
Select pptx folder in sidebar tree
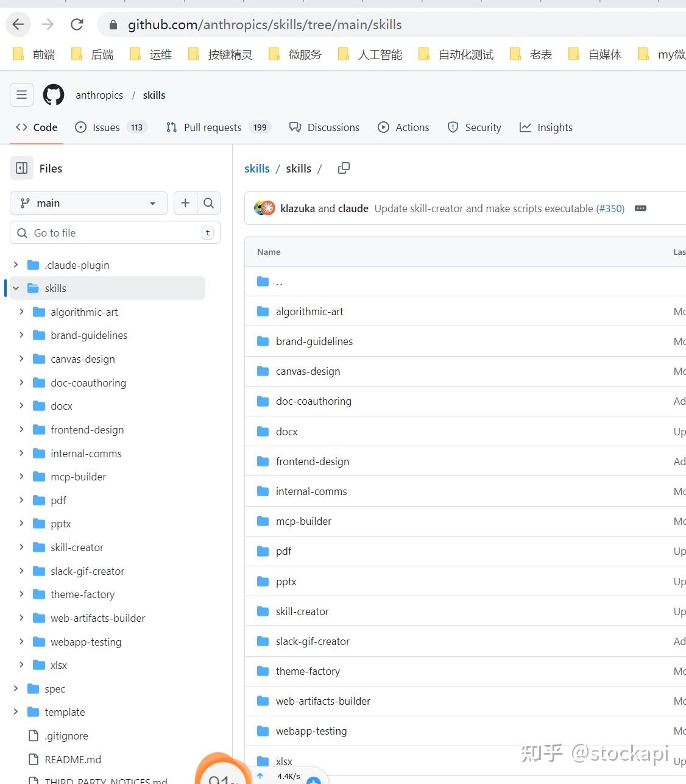(x=61, y=524)
